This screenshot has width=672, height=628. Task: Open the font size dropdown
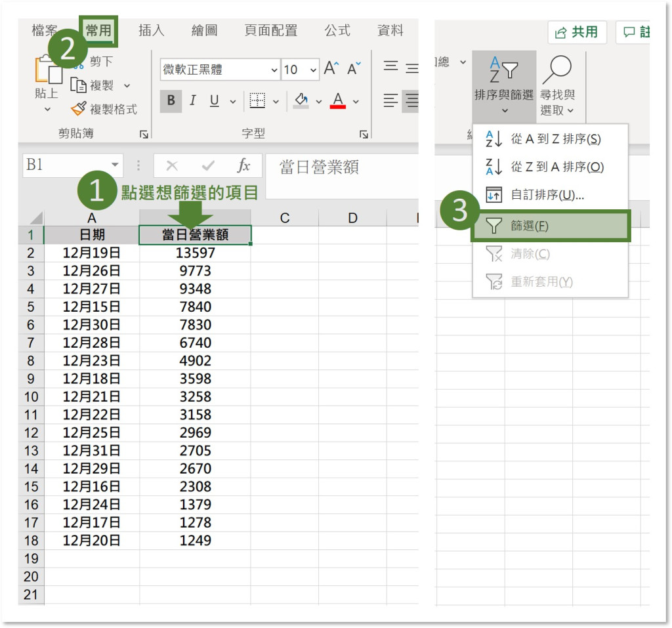pos(313,70)
